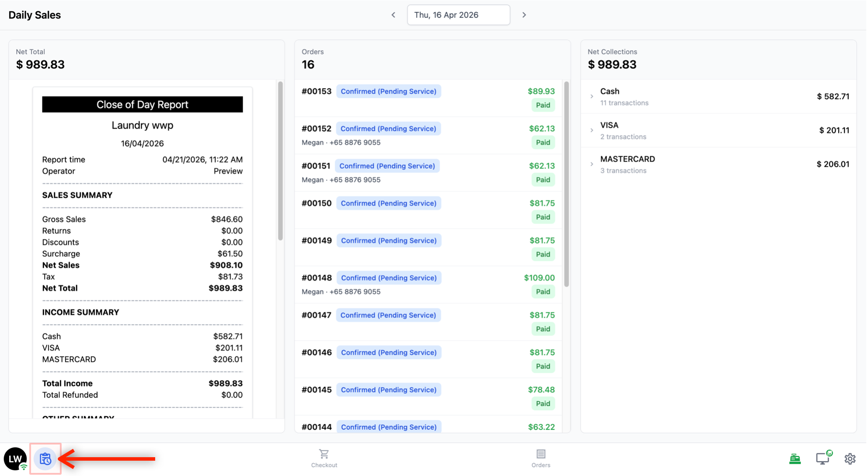Click the customer display monitor icon
The width and height of the screenshot is (868, 476).
[x=823, y=458]
